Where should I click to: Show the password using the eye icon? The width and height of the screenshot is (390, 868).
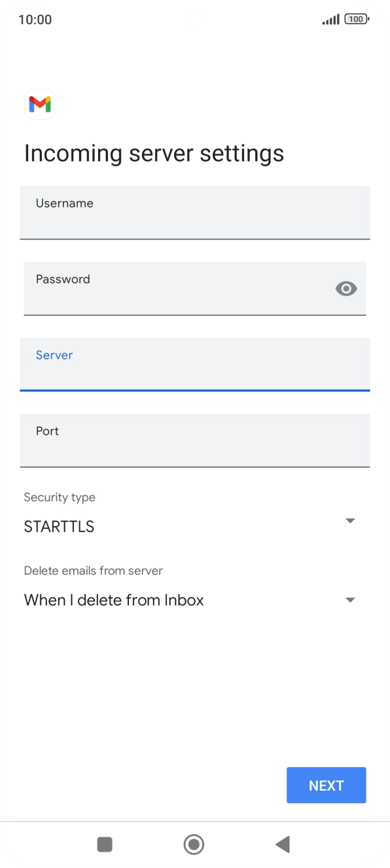coord(346,289)
